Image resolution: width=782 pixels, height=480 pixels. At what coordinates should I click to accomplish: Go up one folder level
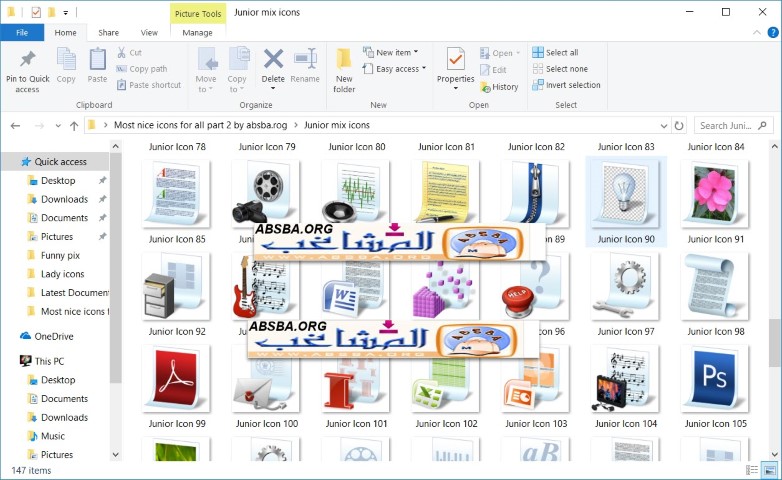coord(74,126)
